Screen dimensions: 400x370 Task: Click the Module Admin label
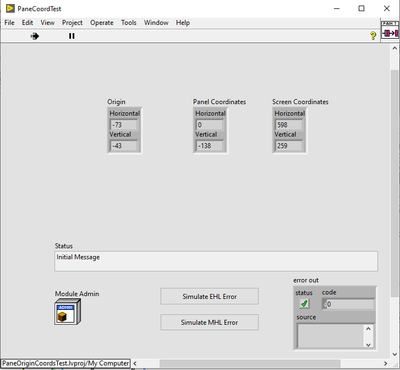77,294
